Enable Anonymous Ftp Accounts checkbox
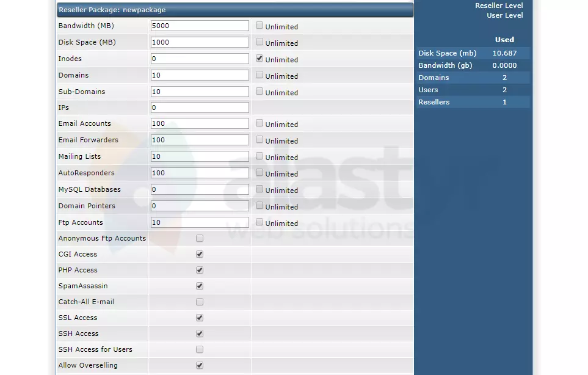The height and width of the screenshot is (375, 588). pos(200,239)
